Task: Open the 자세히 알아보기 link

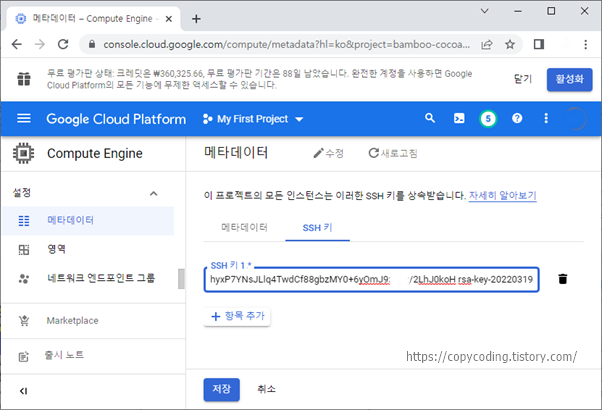Action: [x=502, y=196]
